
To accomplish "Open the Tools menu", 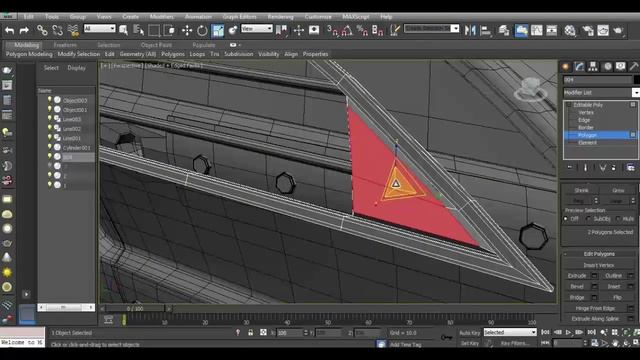I will [x=52, y=17].
